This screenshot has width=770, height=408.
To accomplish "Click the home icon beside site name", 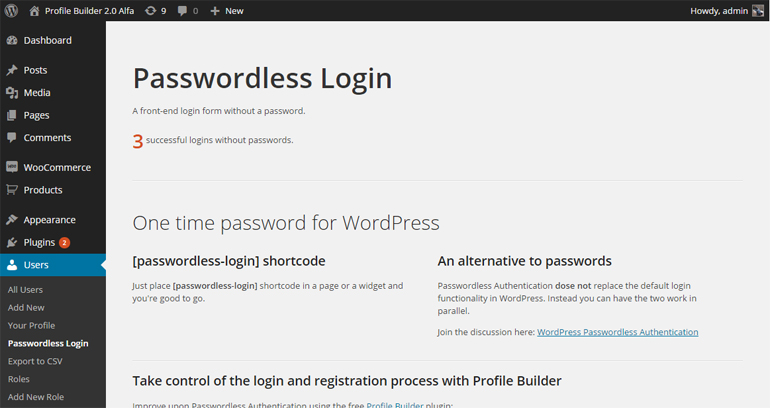I will 34,11.
